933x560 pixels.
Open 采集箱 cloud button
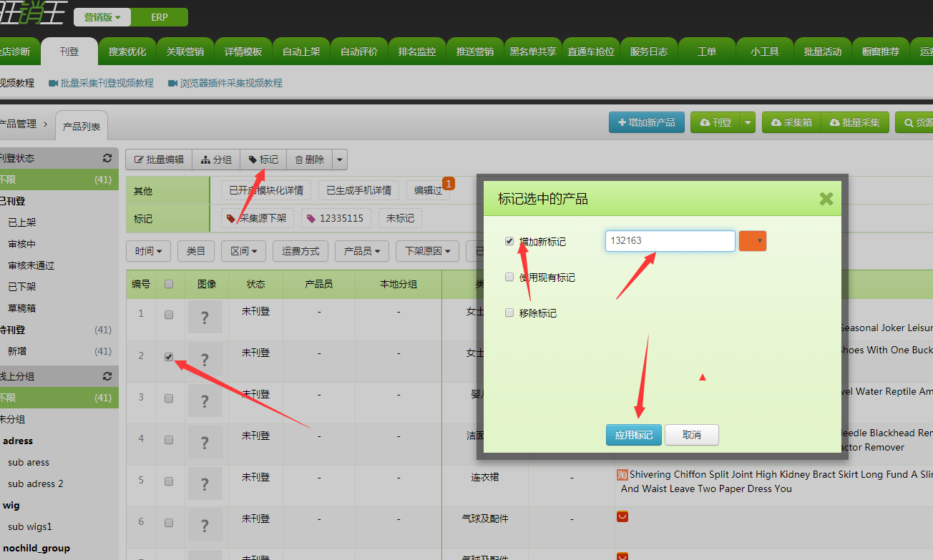click(791, 122)
